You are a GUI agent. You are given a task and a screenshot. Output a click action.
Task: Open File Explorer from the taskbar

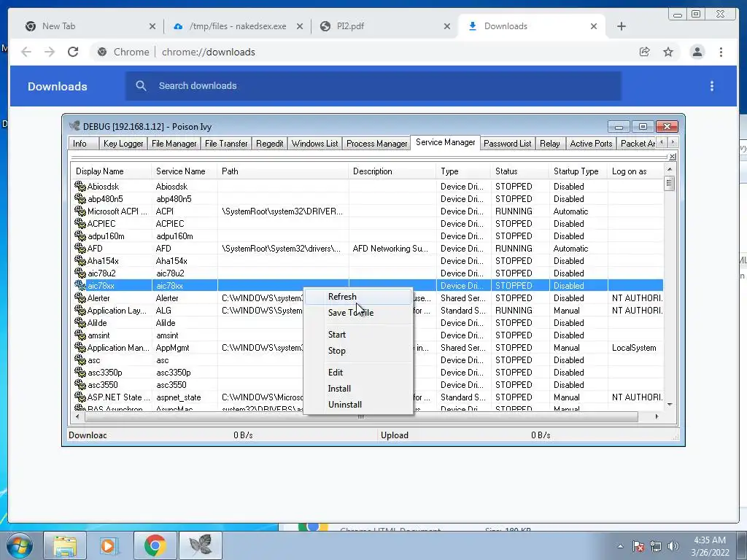click(65, 545)
